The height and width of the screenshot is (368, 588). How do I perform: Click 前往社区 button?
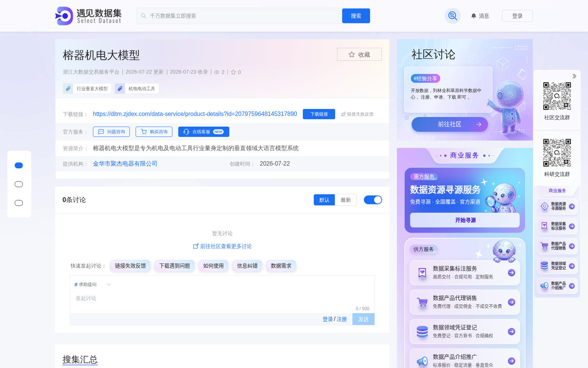pyautogui.click(x=450, y=124)
